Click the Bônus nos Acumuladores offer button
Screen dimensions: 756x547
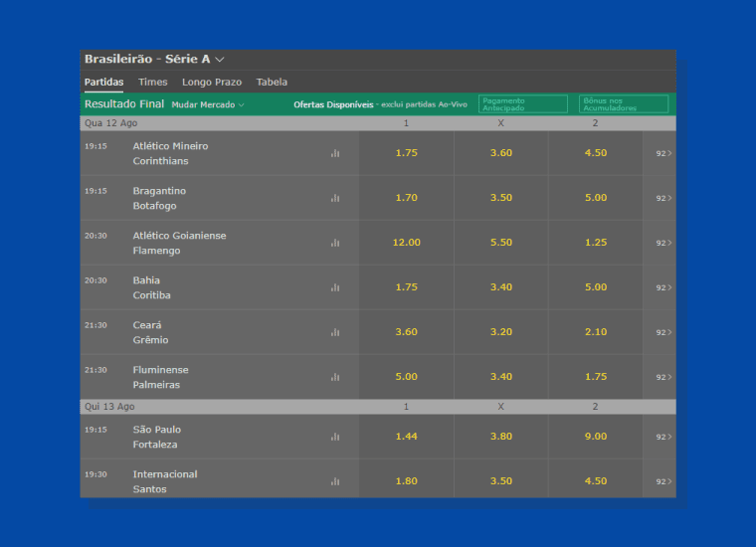point(624,104)
